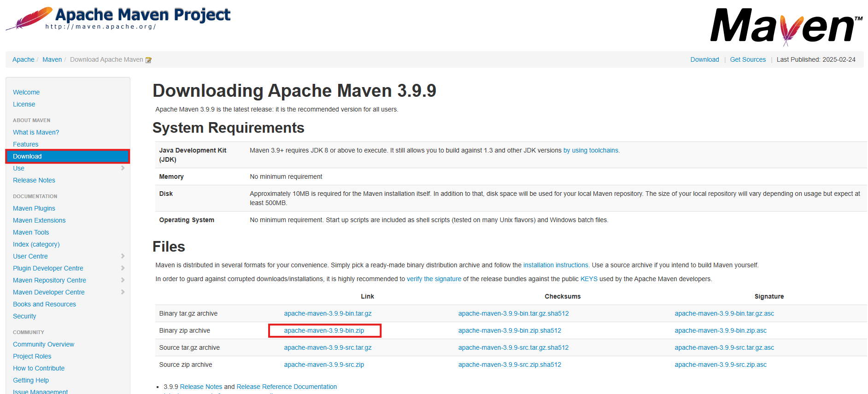Open How to Contribute link
The height and width of the screenshot is (394, 868).
(x=39, y=368)
